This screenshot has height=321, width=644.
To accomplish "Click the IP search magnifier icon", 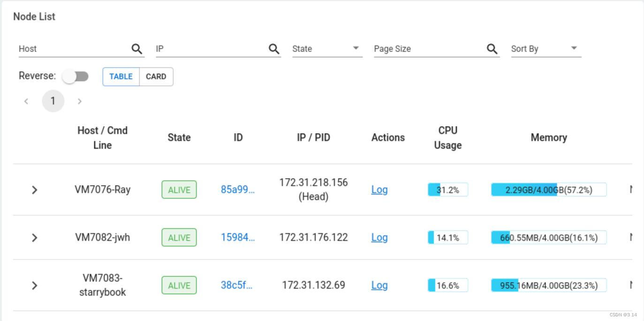I will [x=273, y=48].
